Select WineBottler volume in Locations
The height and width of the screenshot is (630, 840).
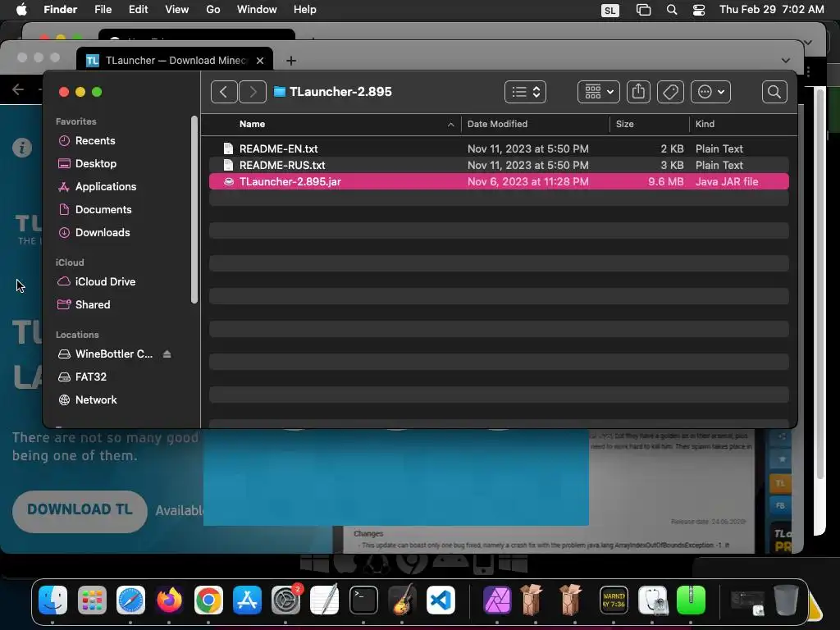(106, 354)
